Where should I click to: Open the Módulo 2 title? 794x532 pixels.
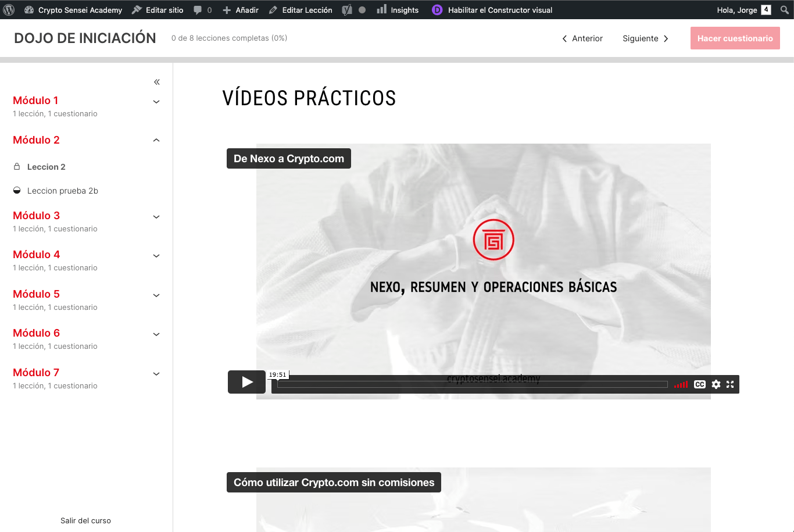(36, 140)
